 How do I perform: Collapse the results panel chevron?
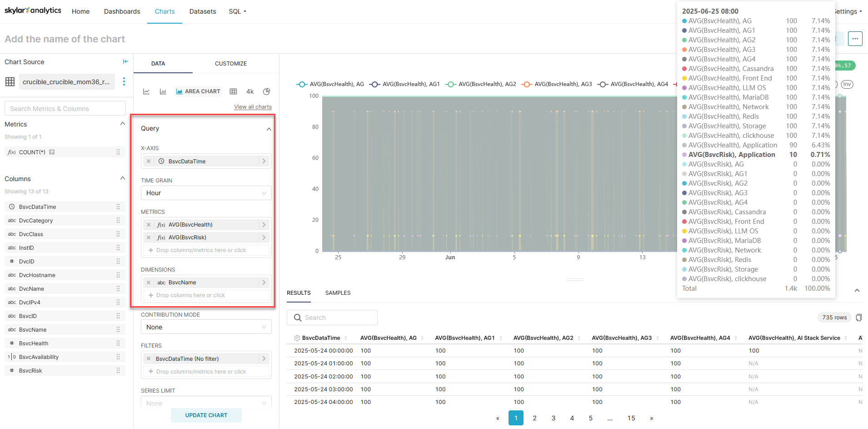pos(857,290)
